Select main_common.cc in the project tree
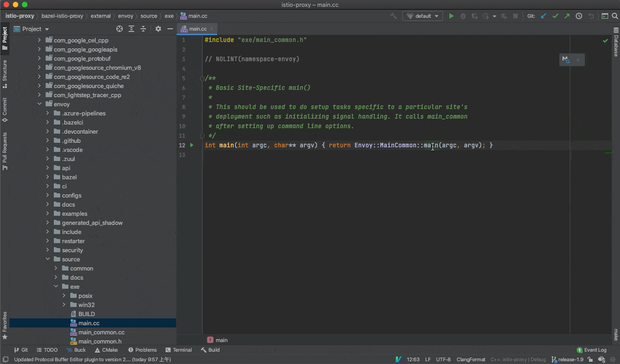The width and height of the screenshot is (620, 364). click(101, 332)
